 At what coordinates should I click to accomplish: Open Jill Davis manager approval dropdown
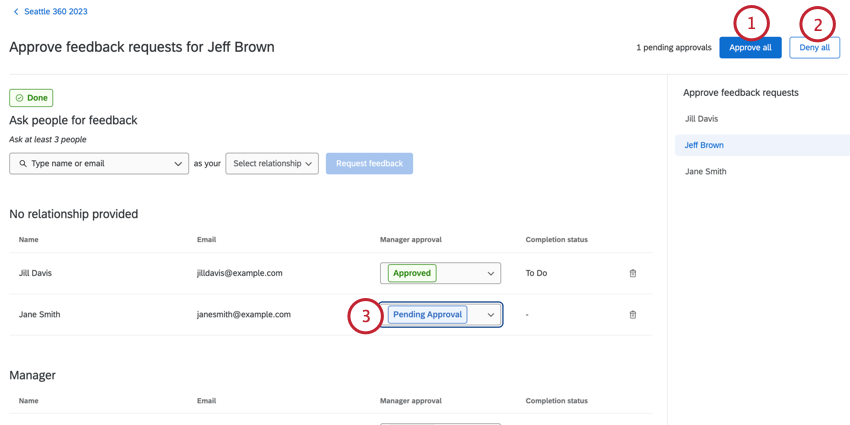click(490, 273)
